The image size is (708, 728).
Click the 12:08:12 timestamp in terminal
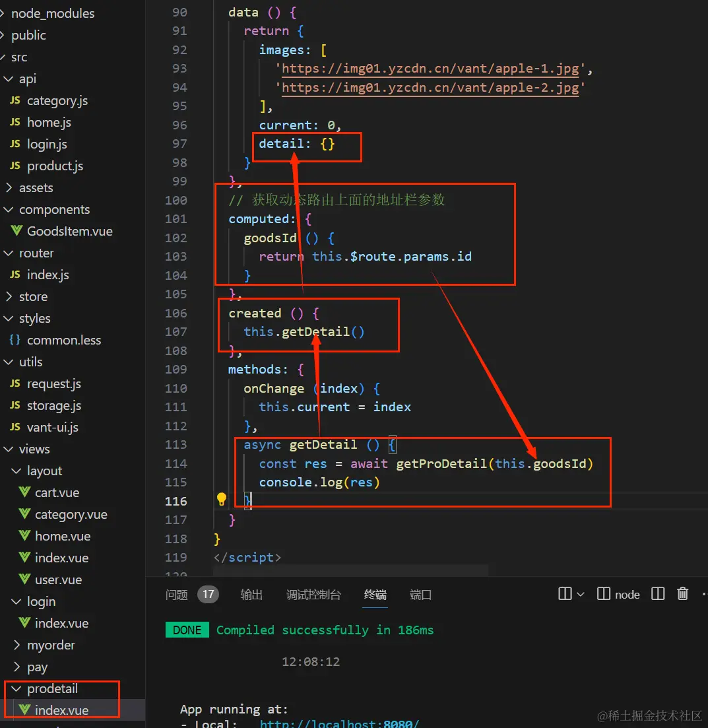(x=311, y=661)
